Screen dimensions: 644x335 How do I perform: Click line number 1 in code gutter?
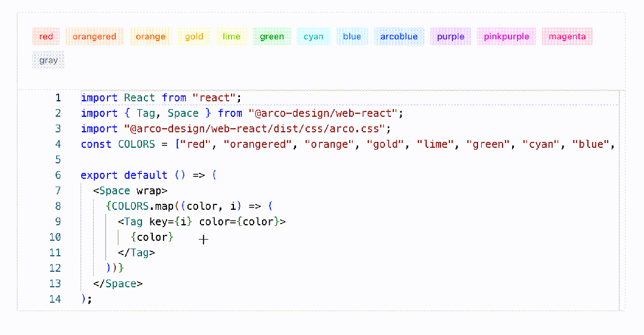click(x=58, y=98)
